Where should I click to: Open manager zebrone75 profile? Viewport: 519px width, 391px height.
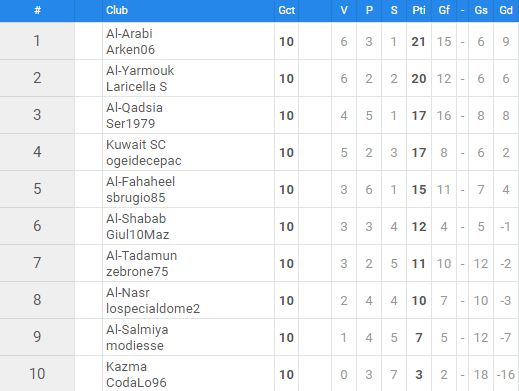pos(137,272)
